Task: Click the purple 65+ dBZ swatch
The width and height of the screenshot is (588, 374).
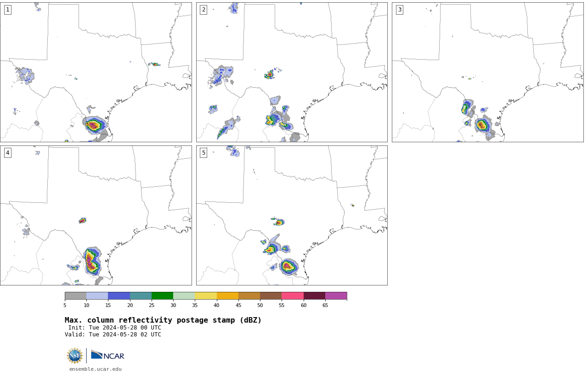Action: pyautogui.click(x=336, y=296)
